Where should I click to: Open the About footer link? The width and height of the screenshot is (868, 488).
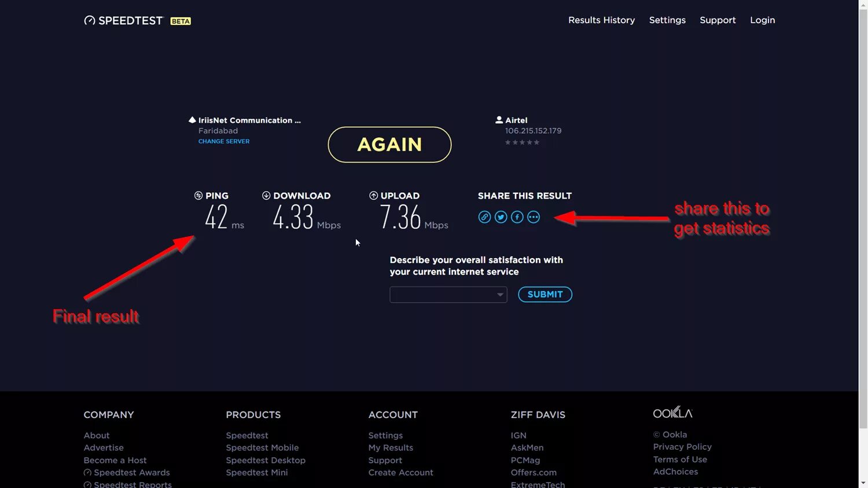96,435
